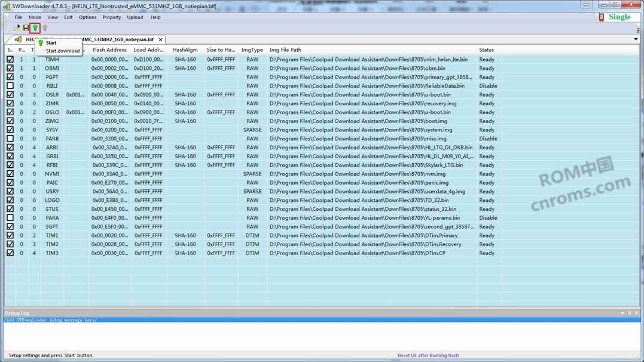Toggle the SYSY system.img checkbox
This screenshot has width=644, height=362.
(10, 130)
